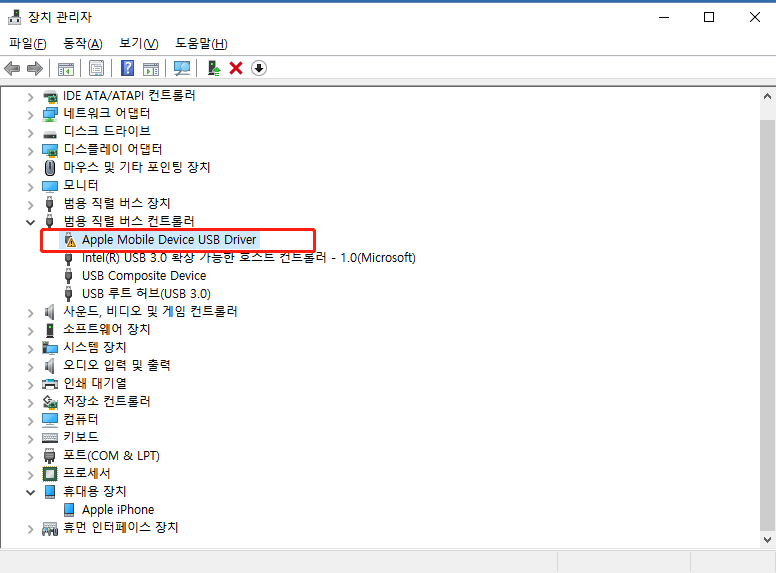776x573 pixels.
Task: Expand the 디스크 드라이브 node
Action: 31,133
